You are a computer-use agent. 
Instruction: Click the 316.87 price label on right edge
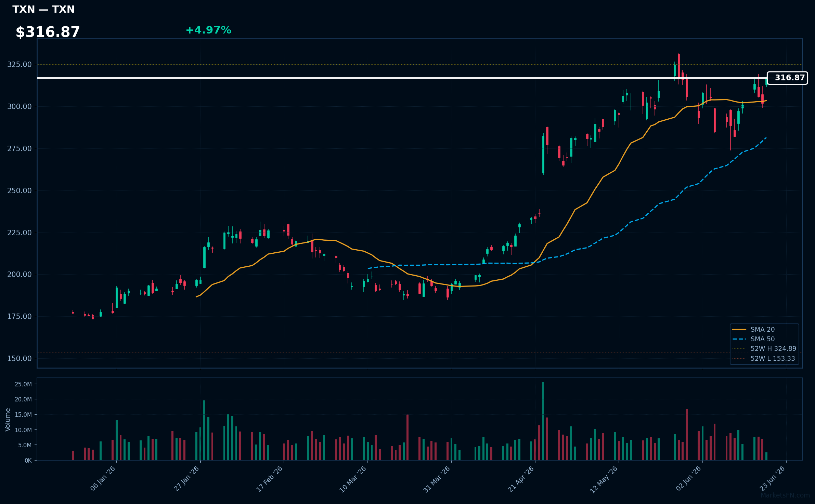click(x=787, y=78)
